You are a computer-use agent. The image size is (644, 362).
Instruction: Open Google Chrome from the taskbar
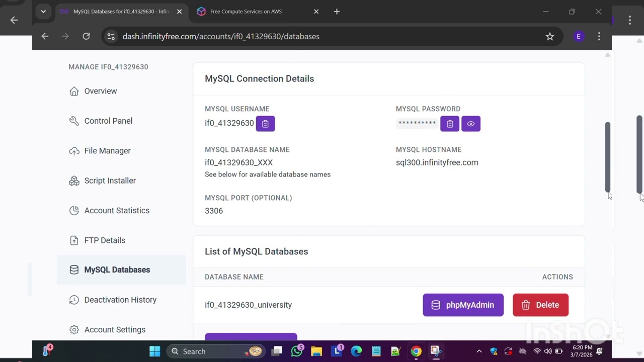416,351
